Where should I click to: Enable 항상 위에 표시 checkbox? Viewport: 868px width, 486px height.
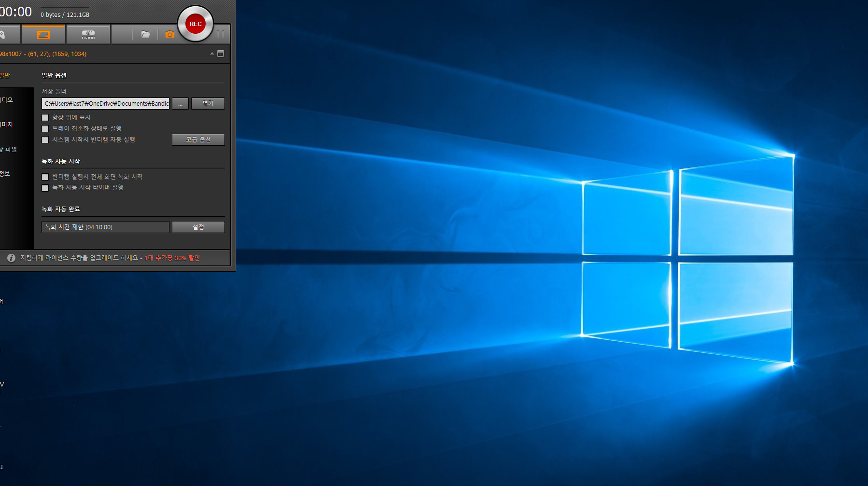[x=45, y=117]
